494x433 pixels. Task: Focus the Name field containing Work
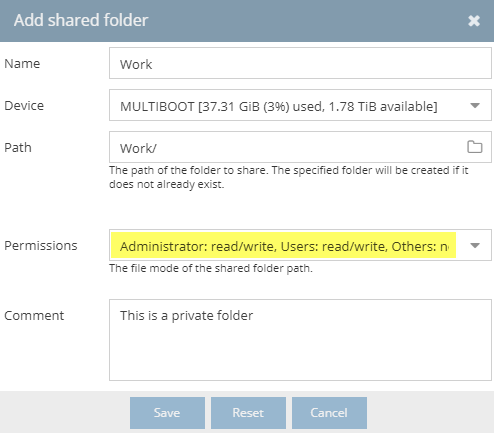coord(300,63)
